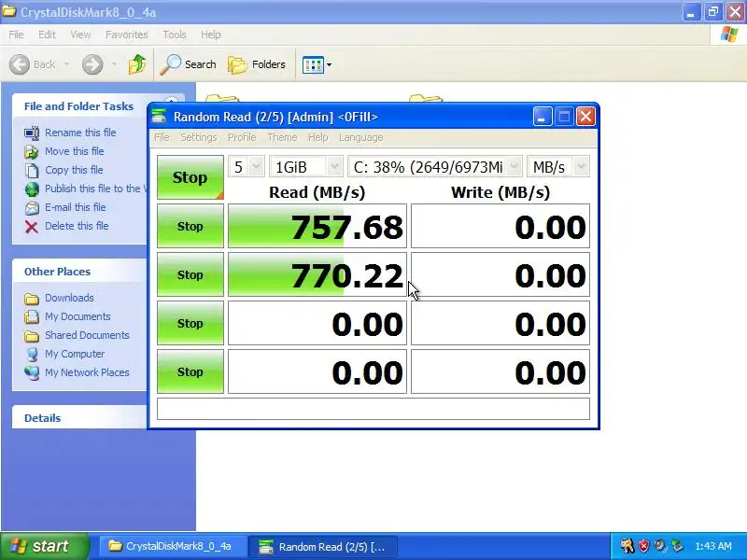Open Explorer Favorites menu

(127, 35)
